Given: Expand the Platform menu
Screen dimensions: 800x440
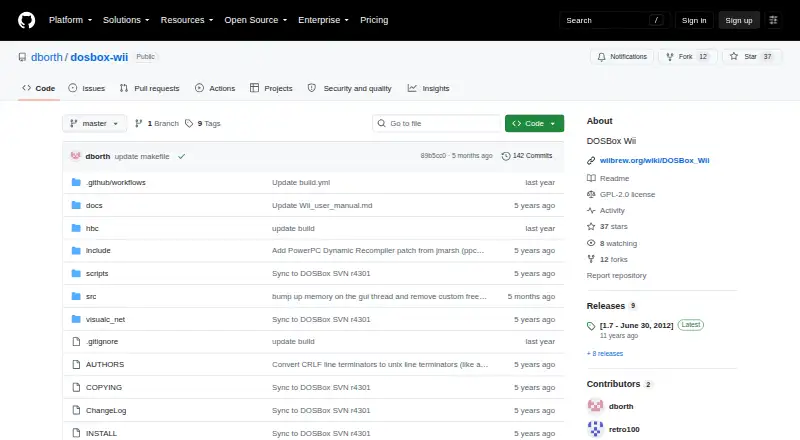Looking at the screenshot, I should pos(70,20).
